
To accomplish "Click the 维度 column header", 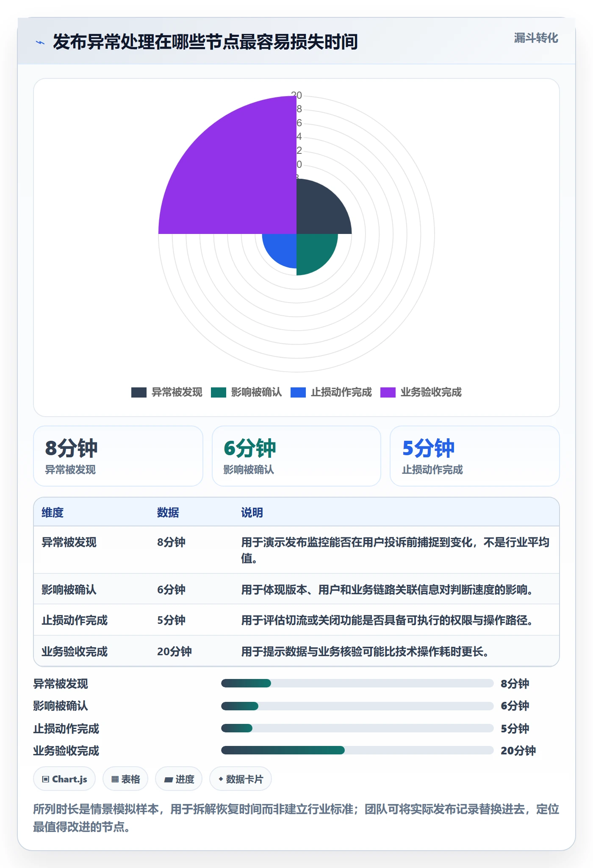I will pyautogui.click(x=53, y=512).
